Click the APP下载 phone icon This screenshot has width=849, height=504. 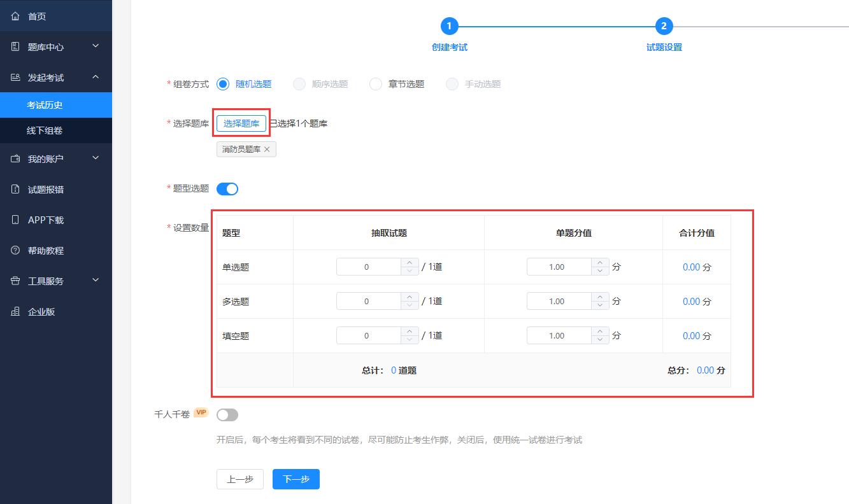coord(16,220)
